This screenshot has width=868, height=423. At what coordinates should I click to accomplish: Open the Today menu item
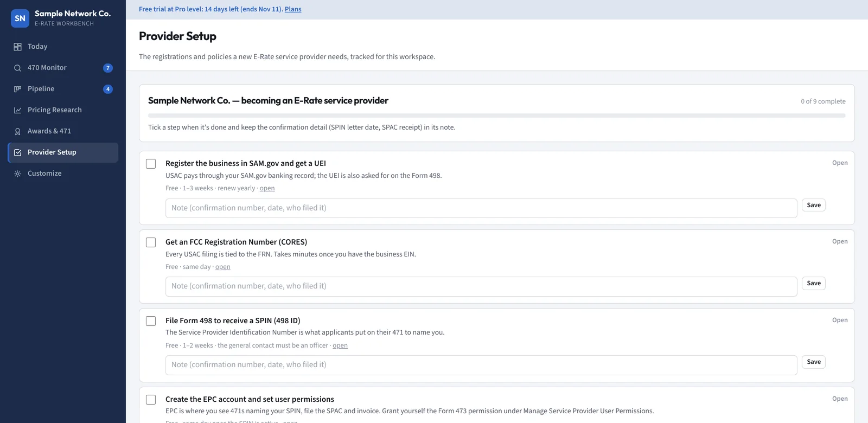(x=63, y=47)
